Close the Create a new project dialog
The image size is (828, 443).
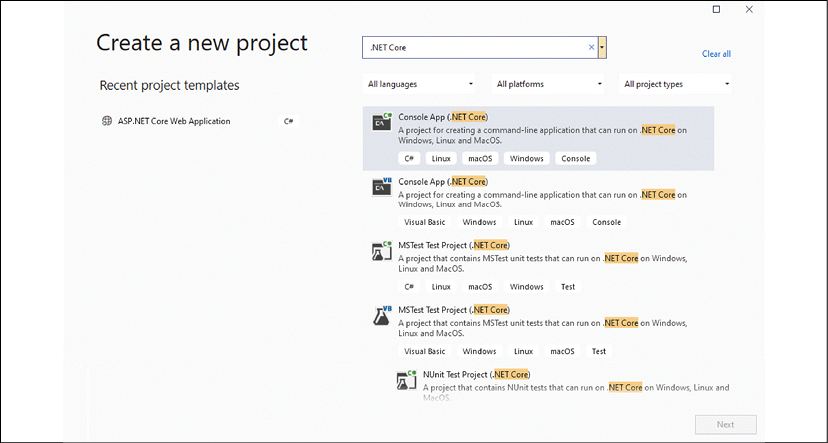coord(749,9)
